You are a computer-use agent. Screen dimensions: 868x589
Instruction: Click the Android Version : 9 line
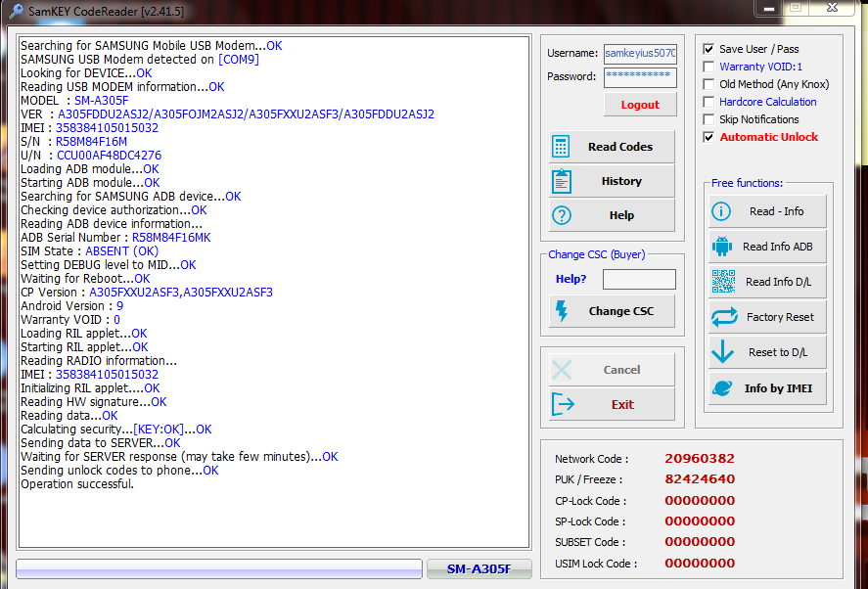click(x=72, y=305)
